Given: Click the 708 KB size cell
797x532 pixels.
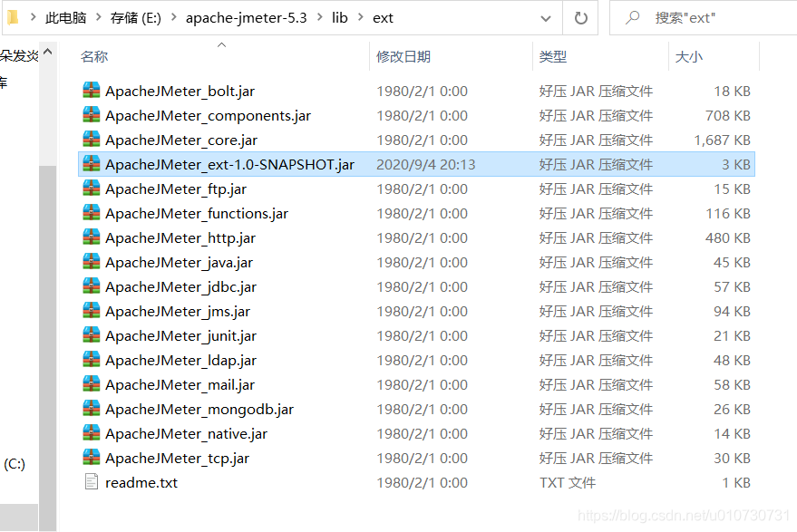Looking at the screenshot, I should click(x=728, y=115).
